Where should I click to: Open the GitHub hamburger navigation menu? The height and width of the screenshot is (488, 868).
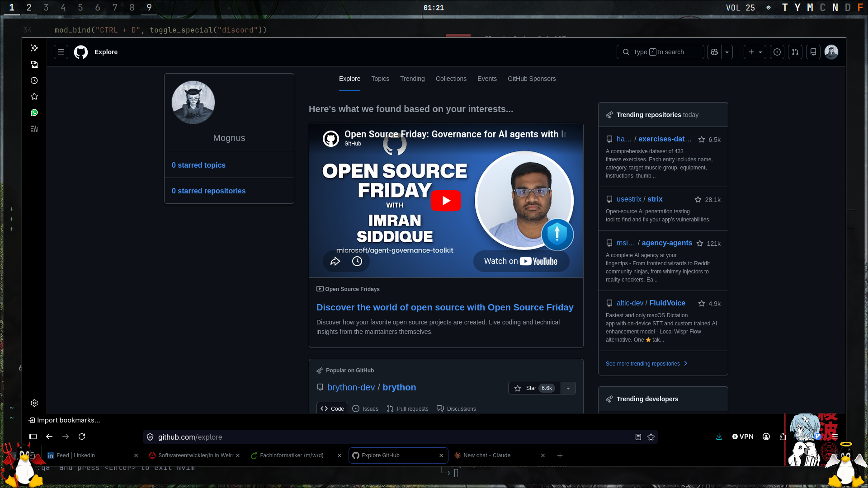click(x=61, y=52)
